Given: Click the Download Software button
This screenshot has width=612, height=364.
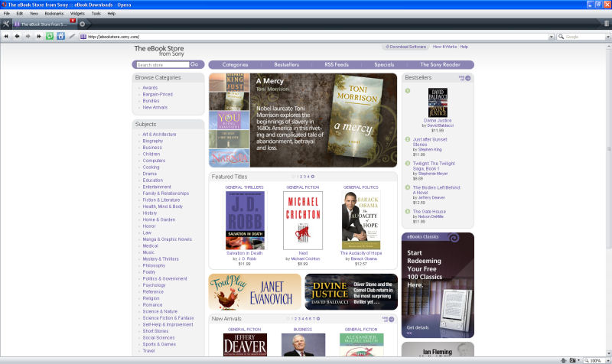Looking at the screenshot, I should (406, 47).
